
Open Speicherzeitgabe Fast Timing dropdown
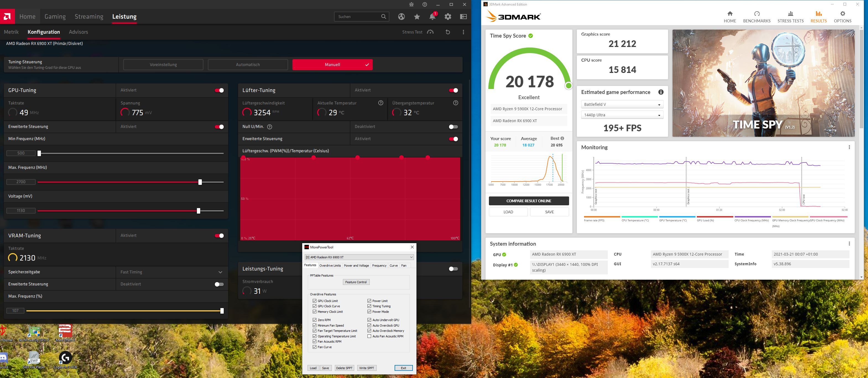pos(172,272)
